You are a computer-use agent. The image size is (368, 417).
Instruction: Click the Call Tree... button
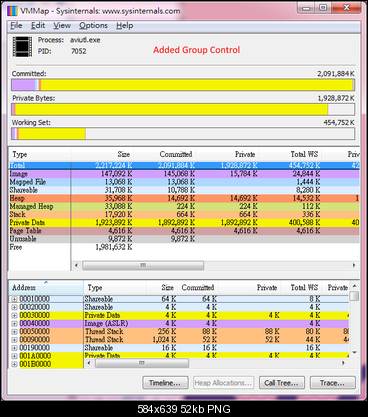[x=282, y=383]
